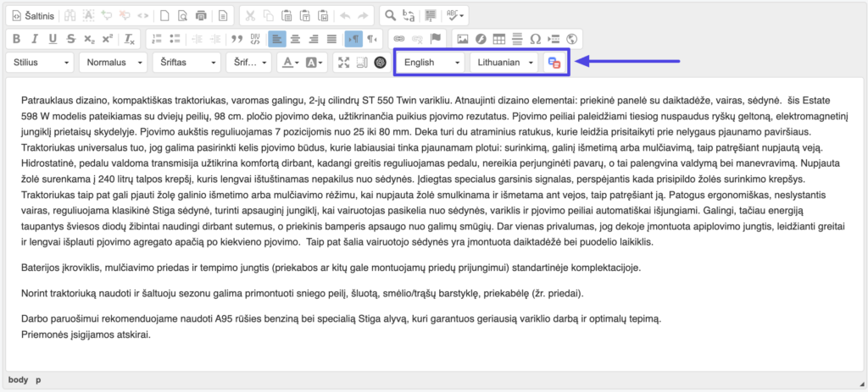Open the text color picker
Image resolution: width=868 pixels, height=392 pixels.
(x=290, y=63)
